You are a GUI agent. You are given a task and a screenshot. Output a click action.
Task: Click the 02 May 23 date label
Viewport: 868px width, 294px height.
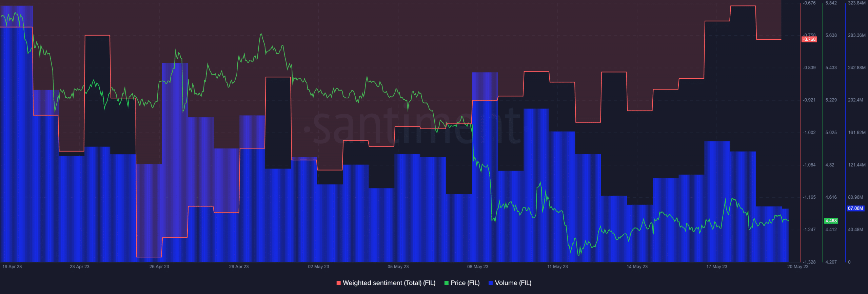coord(318,267)
